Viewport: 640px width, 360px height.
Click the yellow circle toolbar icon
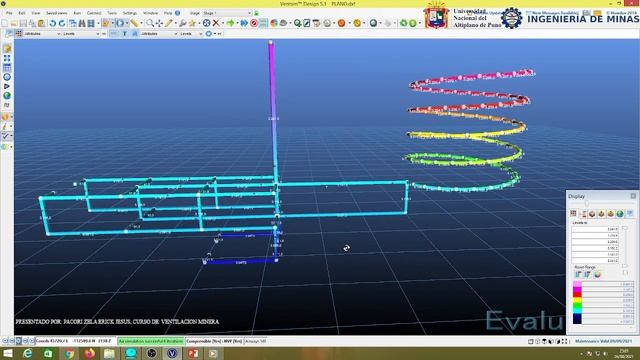pyautogui.click(x=357, y=23)
